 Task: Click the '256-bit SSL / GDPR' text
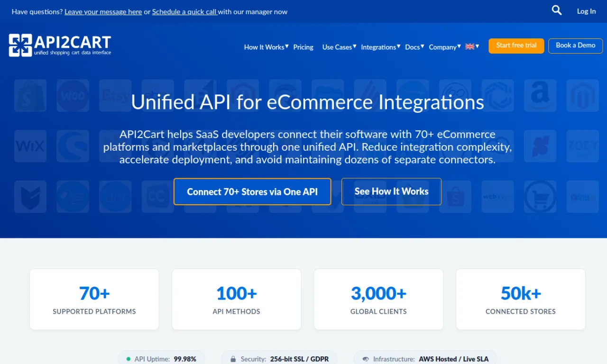(x=299, y=359)
